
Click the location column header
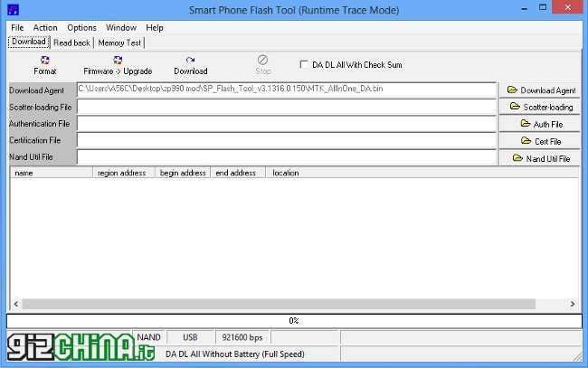[x=422, y=173]
